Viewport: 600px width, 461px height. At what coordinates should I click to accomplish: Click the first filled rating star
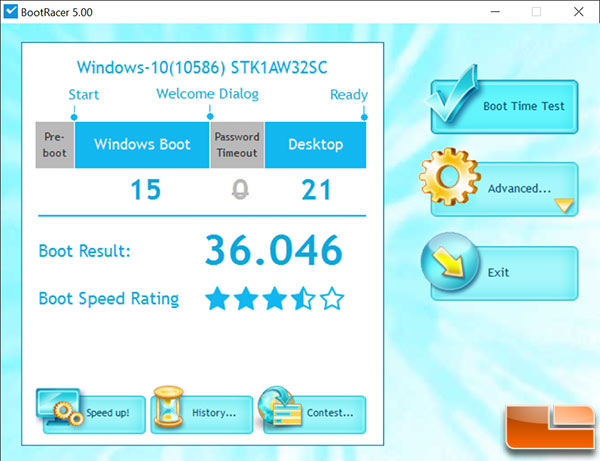pyautogui.click(x=217, y=298)
